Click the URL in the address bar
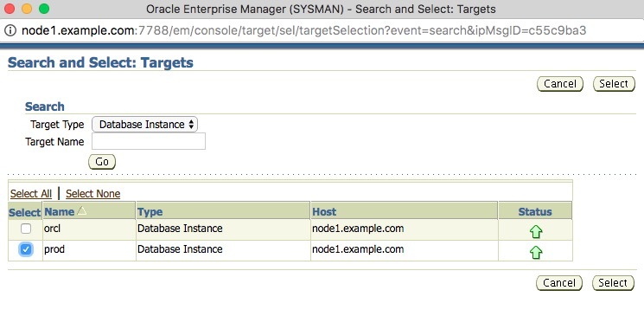Viewport: 644px width, 316px height. coord(304,30)
